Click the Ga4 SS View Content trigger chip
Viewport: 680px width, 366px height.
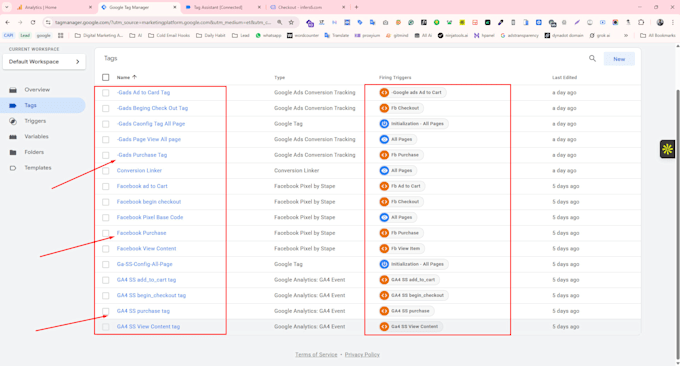pyautogui.click(x=411, y=327)
